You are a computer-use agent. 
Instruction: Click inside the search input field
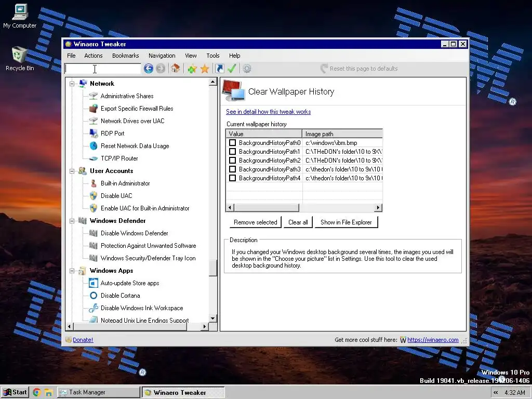pos(103,69)
